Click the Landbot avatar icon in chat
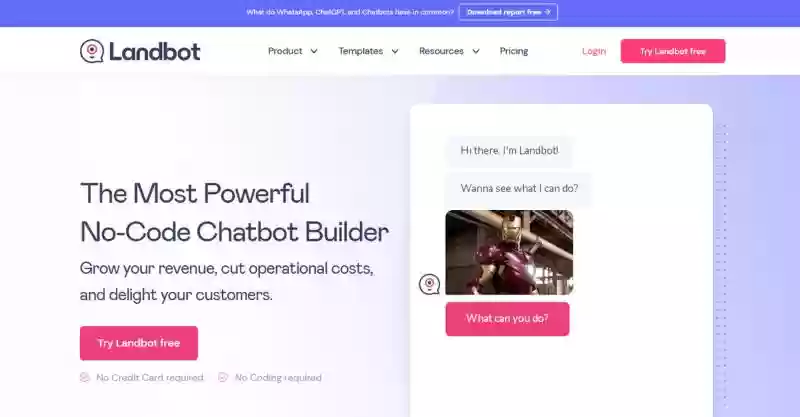The image size is (800, 417). coord(429,284)
